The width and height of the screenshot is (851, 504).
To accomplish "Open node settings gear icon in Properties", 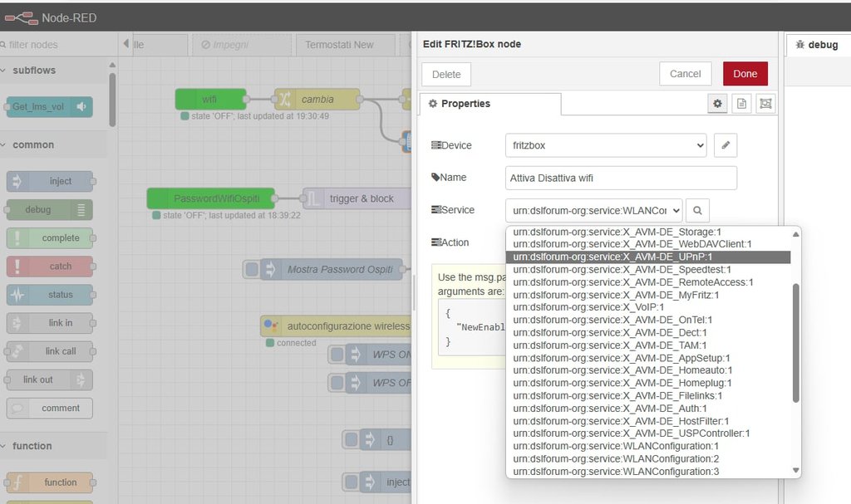I will [x=717, y=104].
